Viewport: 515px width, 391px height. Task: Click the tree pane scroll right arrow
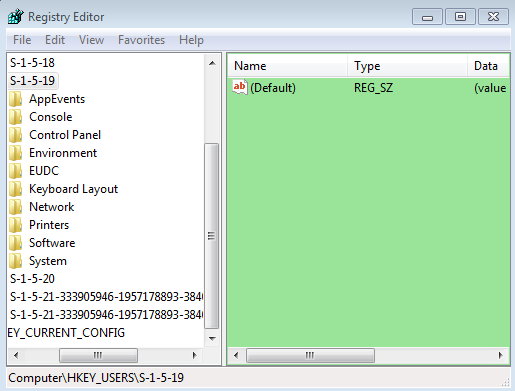(195, 355)
